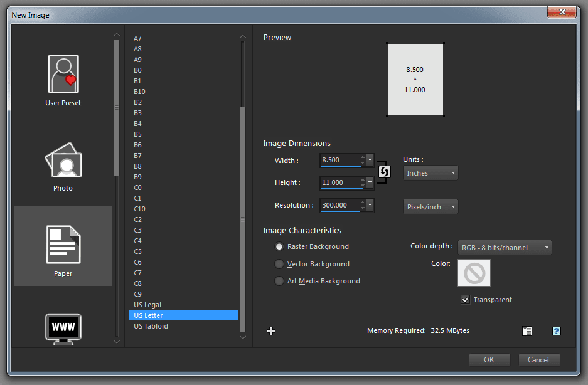Open the Web category monitor icon

click(x=63, y=327)
